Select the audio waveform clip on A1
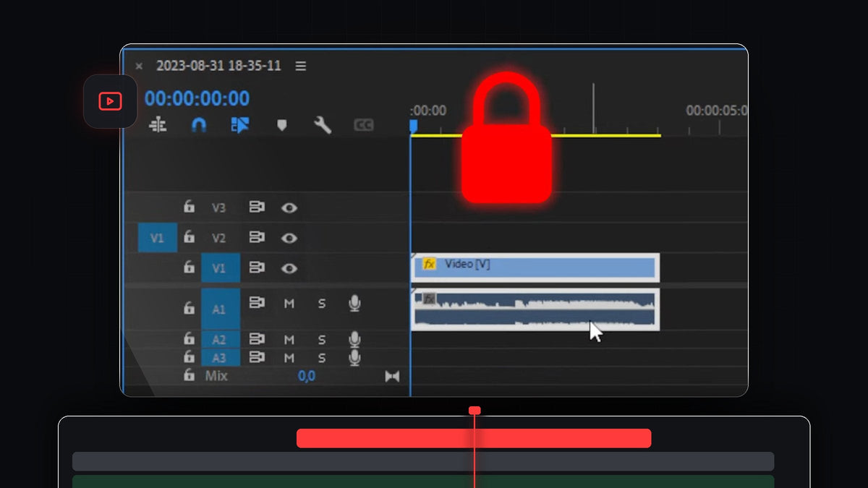The image size is (868, 488). pyautogui.click(x=535, y=309)
